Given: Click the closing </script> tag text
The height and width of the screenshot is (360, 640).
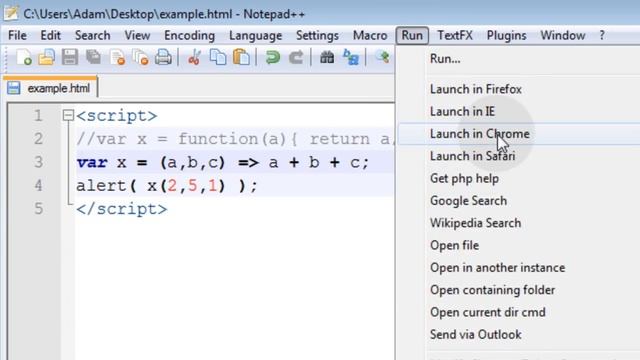Looking at the screenshot, I should click(122, 209).
